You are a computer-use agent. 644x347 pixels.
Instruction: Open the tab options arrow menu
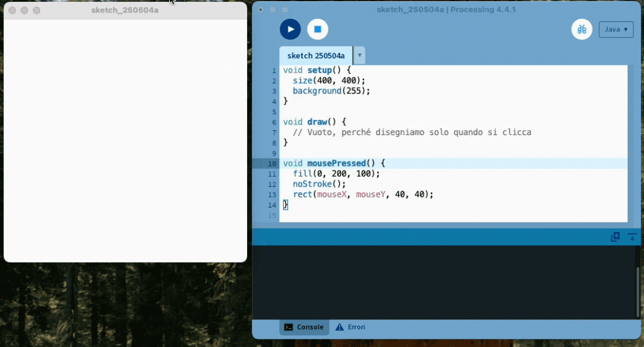pos(360,56)
